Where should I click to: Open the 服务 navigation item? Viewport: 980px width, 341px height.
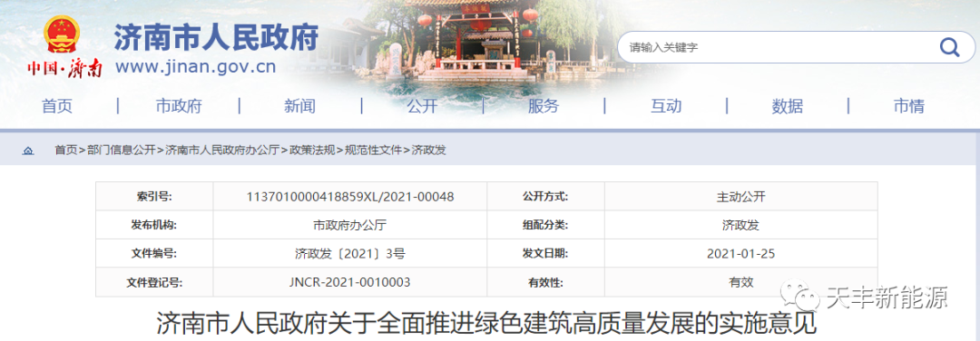[544, 106]
